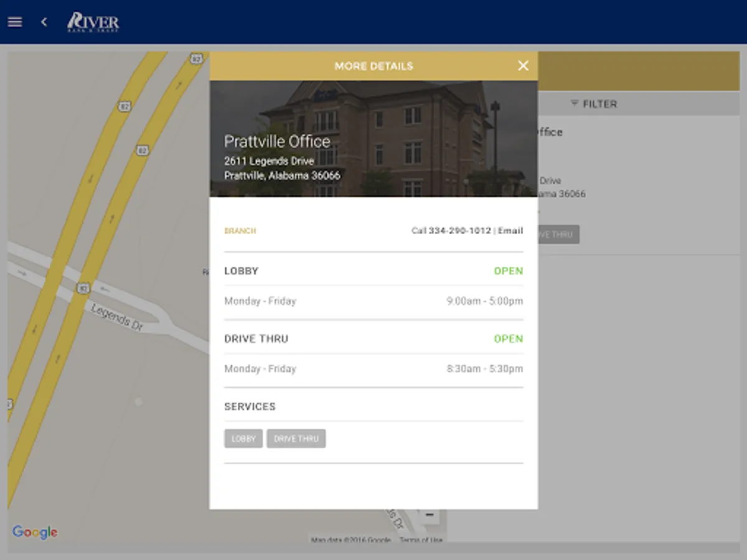Click the Legends Dr road label on map
Viewport: 747px width, 560px height.
(116, 317)
